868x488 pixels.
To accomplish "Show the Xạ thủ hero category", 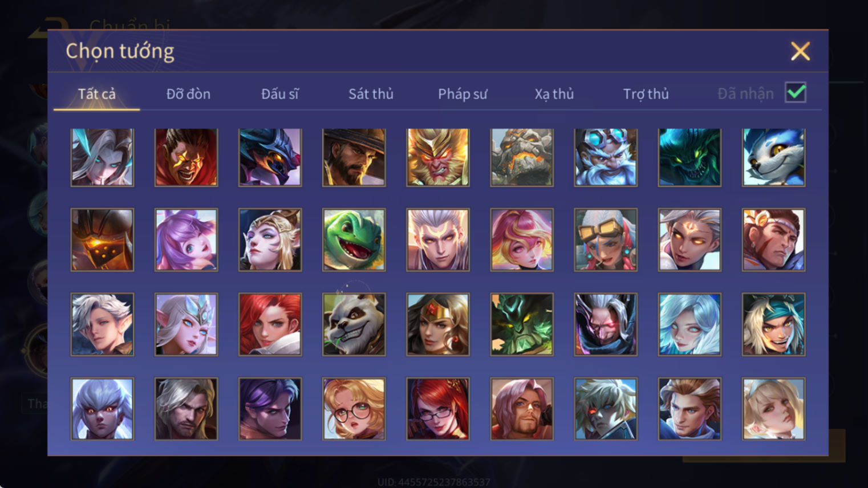I will [554, 94].
